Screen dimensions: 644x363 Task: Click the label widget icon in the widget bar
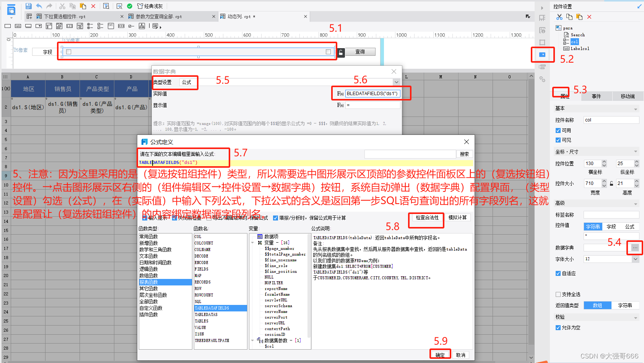coord(18,26)
